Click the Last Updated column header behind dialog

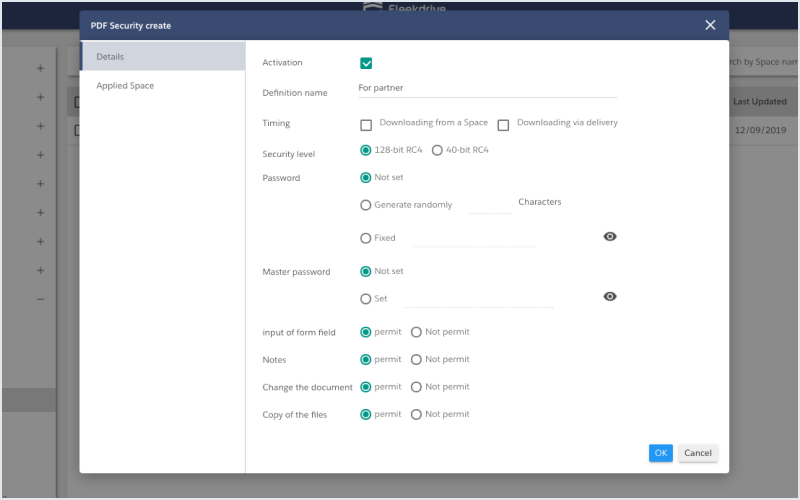click(x=760, y=101)
